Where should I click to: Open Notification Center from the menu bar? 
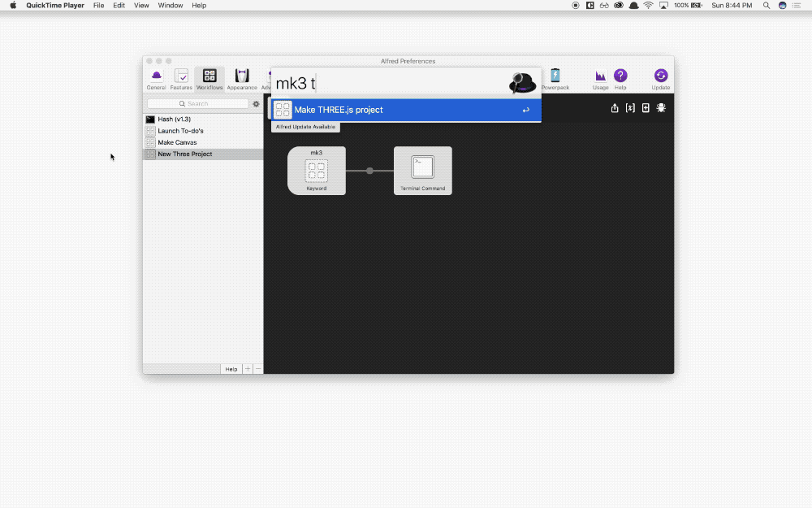tap(797, 5)
